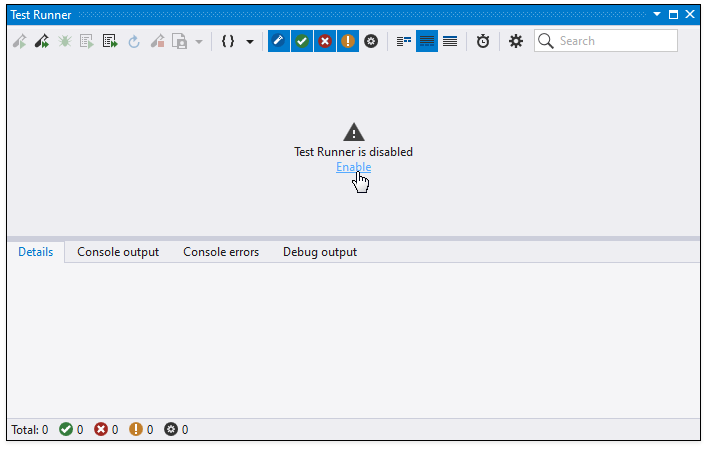Close the Test Runner tool window
The height and width of the screenshot is (449, 707).
coord(690,14)
